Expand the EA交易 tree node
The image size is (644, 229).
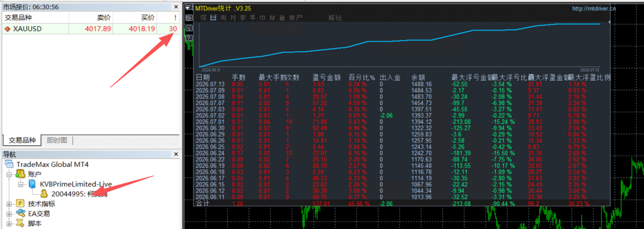9,213
